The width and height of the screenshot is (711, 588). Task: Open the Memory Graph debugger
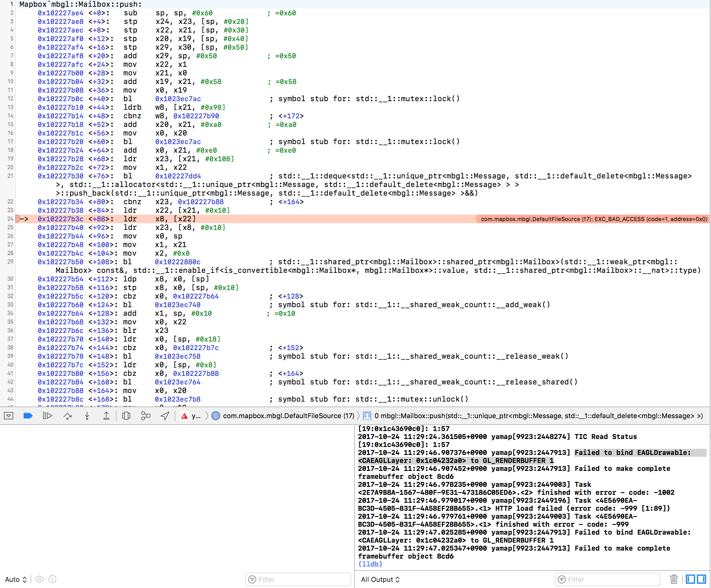click(146, 416)
